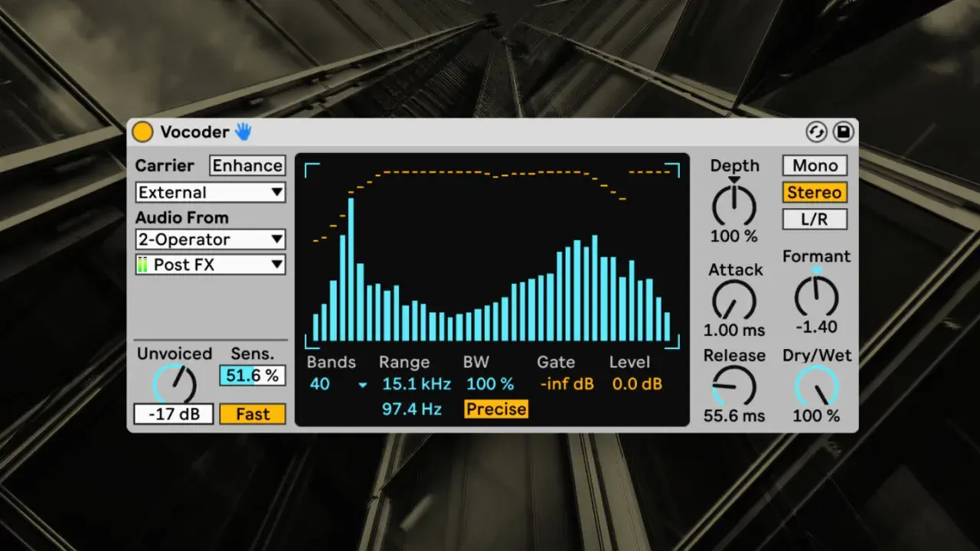This screenshot has height=551, width=980.
Task: Click the -1.40 Formant value
Action: pos(816,327)
